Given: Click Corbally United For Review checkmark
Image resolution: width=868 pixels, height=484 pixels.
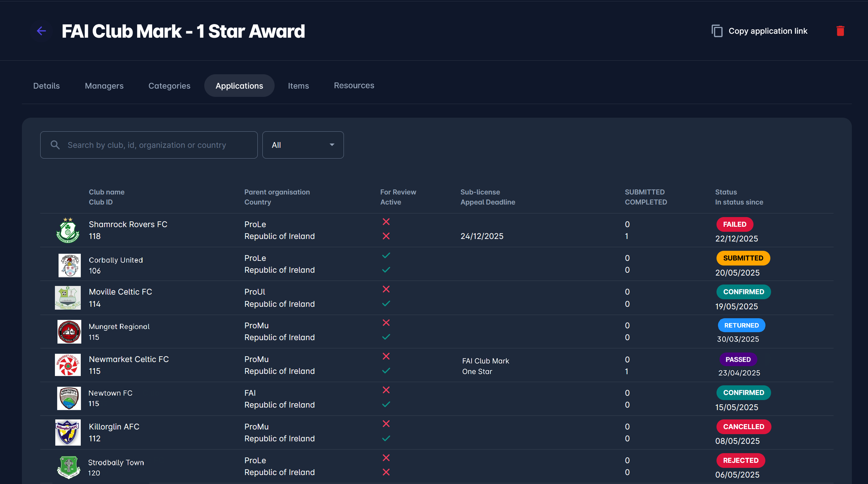Looking at the screenshot, I should tap(386, 256).
